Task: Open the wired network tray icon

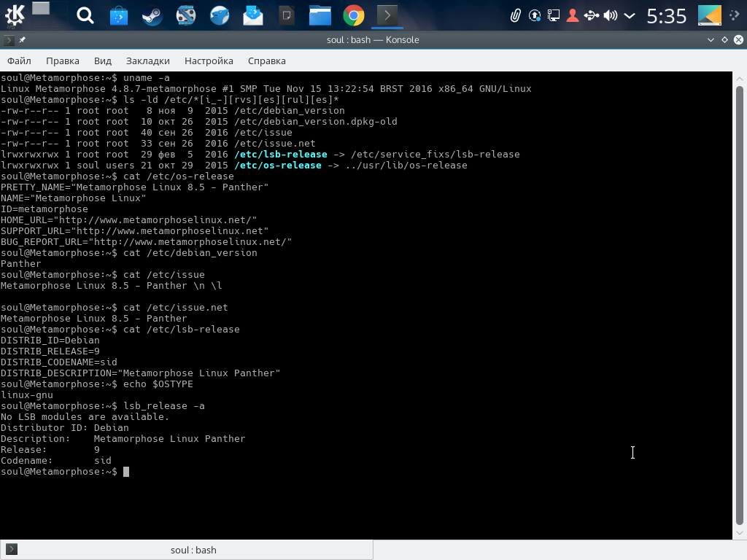Action: click(554, 16)
